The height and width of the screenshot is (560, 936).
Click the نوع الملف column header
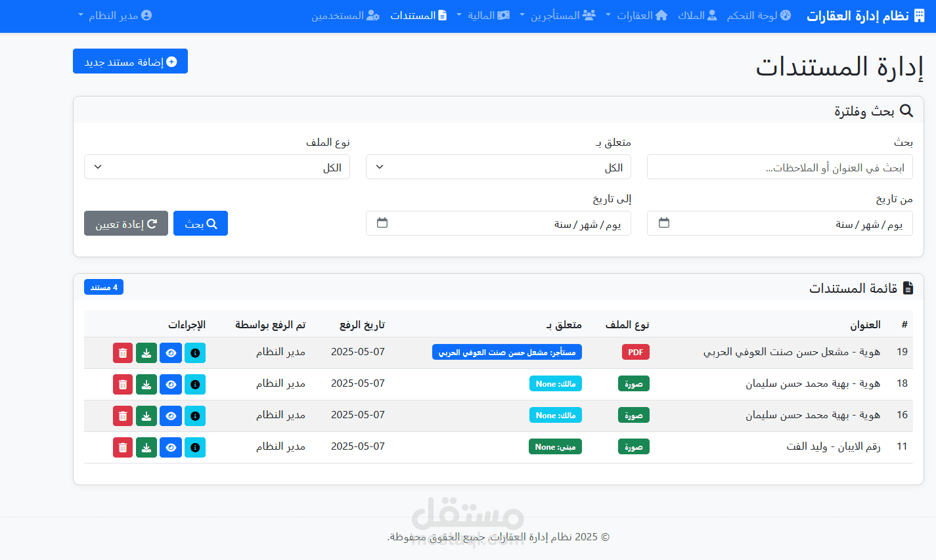(x=627, y=325)
